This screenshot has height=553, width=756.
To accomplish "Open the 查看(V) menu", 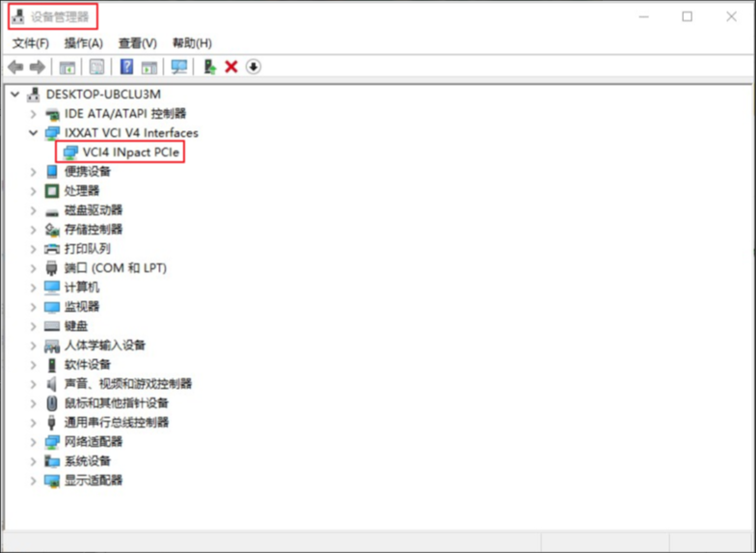I will tap(137, 43).
